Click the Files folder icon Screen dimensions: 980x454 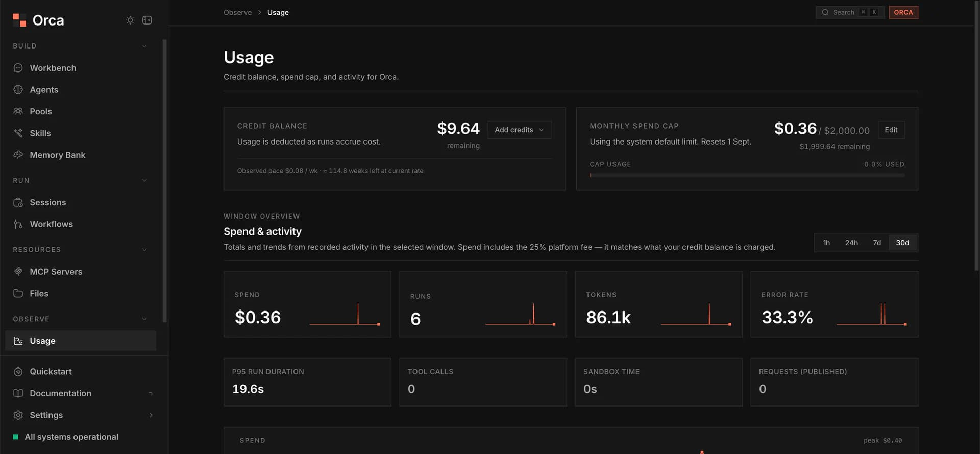18,293
